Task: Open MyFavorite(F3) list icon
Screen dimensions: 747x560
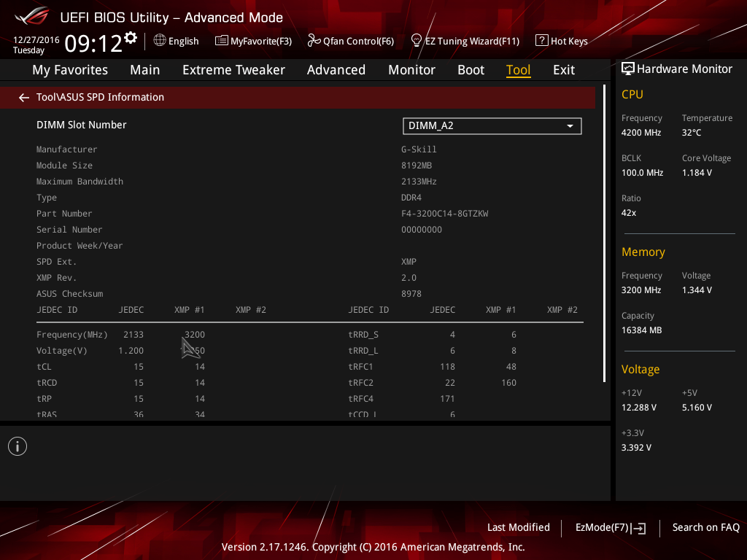Action: [x=222, y=41]
